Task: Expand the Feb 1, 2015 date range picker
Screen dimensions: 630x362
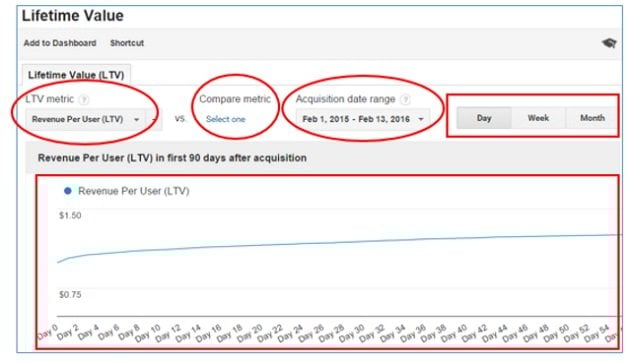Action: pyautogui.click(x=363, y=119)
